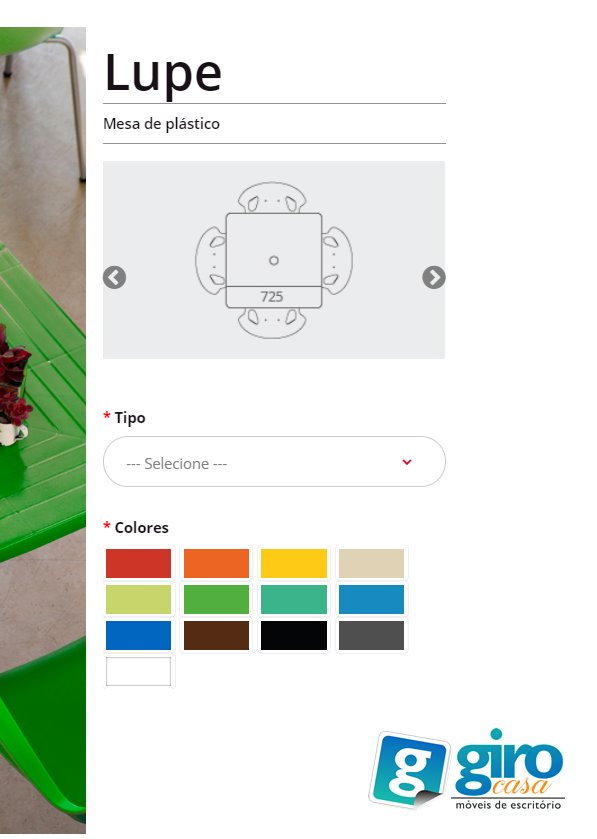Screen dimensions: 597x839
Task: Go to previous slide with left arrow
Action: click(x=114, y=278)
